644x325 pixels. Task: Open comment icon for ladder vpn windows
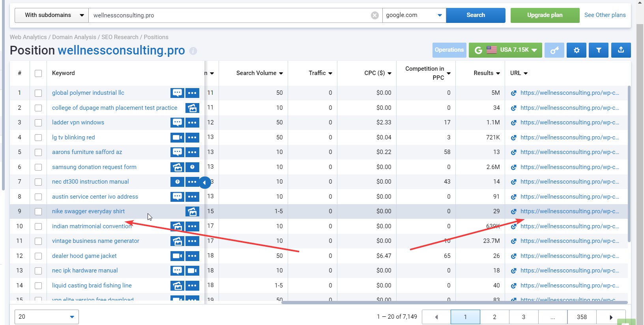[x=177, y=122]
